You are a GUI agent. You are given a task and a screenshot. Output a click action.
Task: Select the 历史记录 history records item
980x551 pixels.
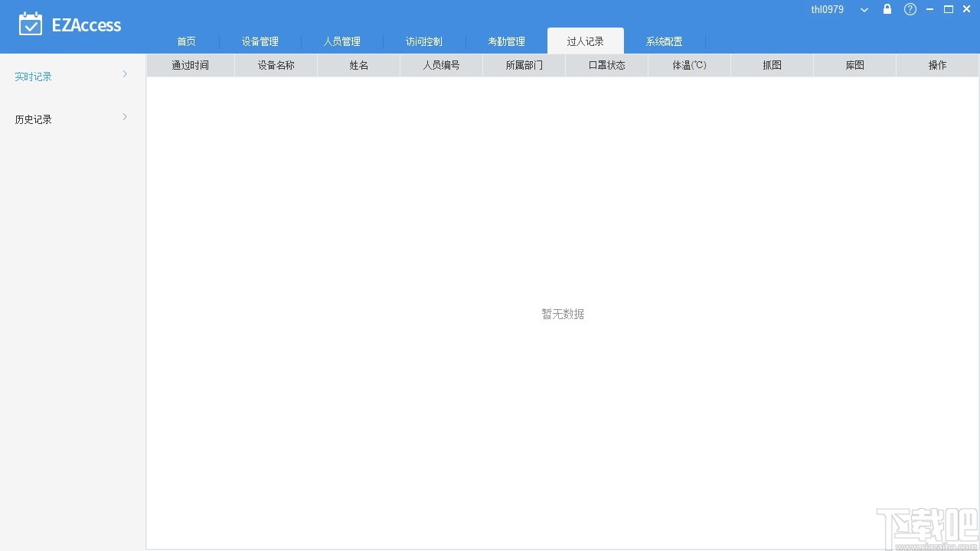point(33,119)
